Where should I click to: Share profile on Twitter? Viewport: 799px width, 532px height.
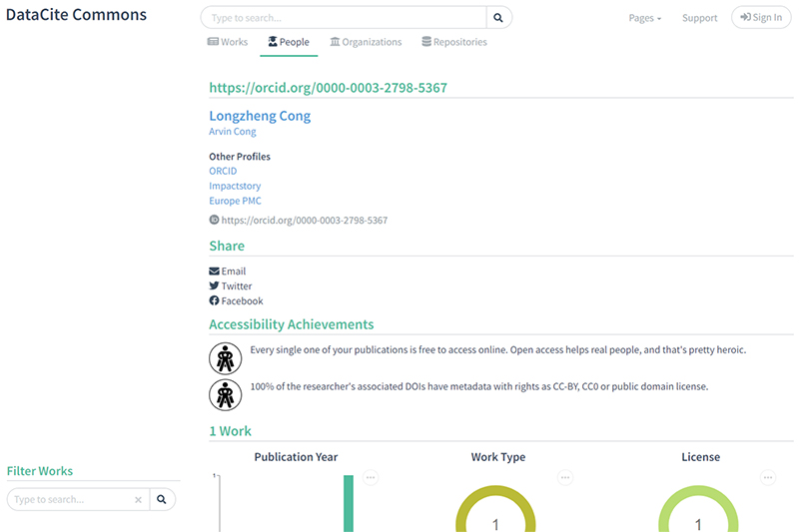[x=231, y=286]
